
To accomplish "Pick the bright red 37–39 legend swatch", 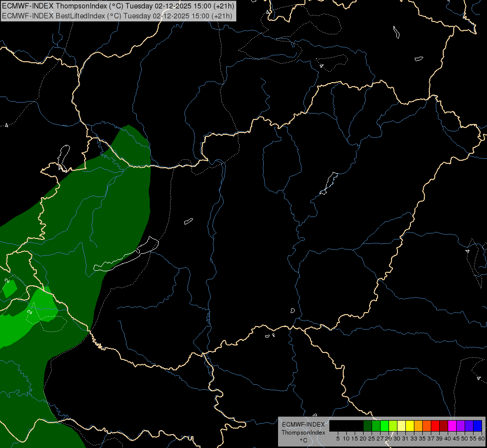I will pos(435,426).
